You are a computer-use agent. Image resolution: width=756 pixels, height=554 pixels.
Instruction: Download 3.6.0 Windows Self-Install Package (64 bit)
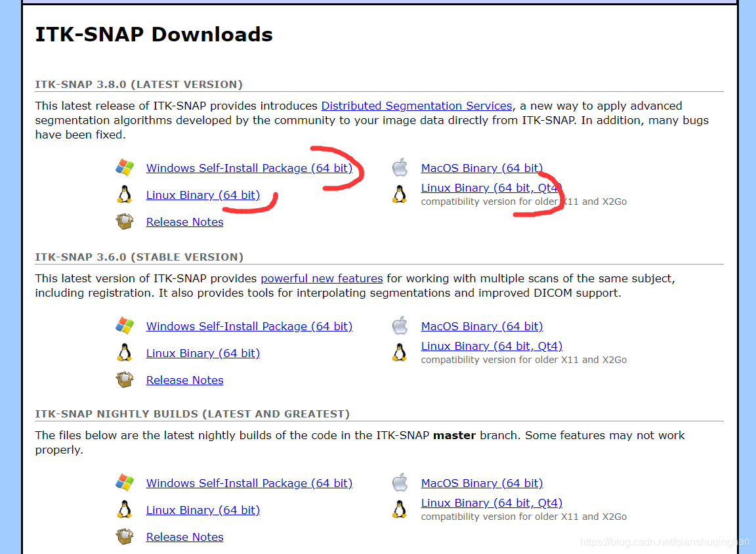(249, 326)
